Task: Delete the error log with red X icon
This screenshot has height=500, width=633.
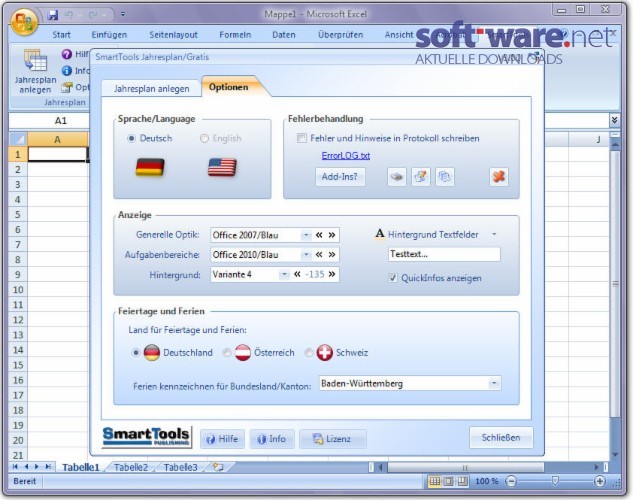Action: coord(499,177)
